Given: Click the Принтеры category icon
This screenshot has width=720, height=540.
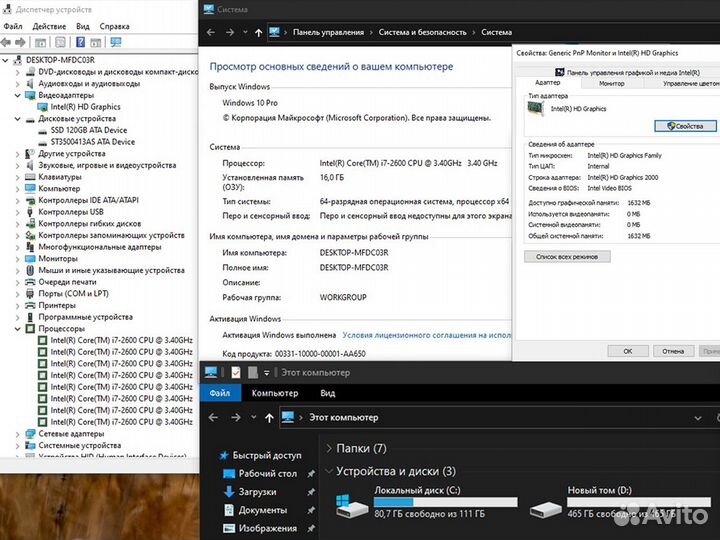Looking at the screenshot, I should pyautogui.click(x=30, y=305).
